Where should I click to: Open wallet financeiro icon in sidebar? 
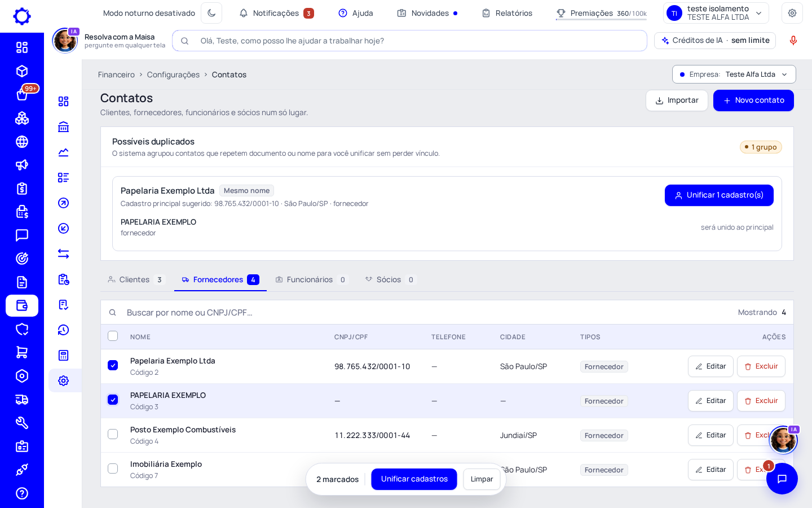[x=22, y=305]
